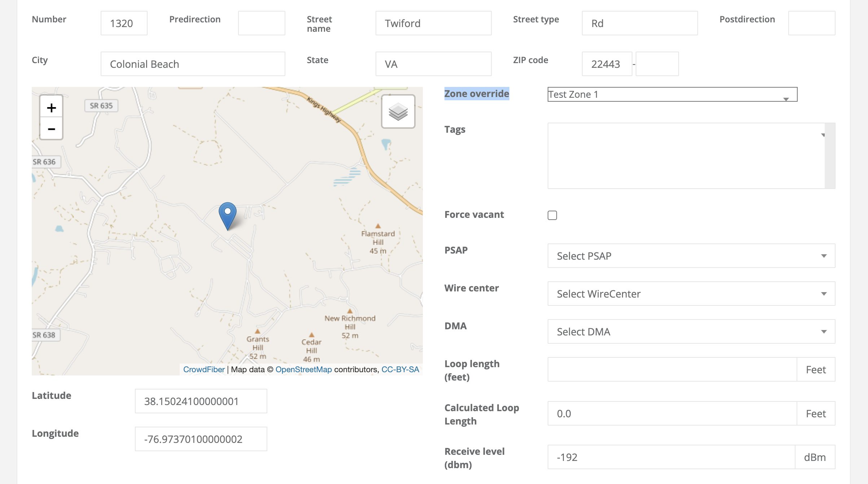
Task: Zoom out on the map
Action: [51, 129]
